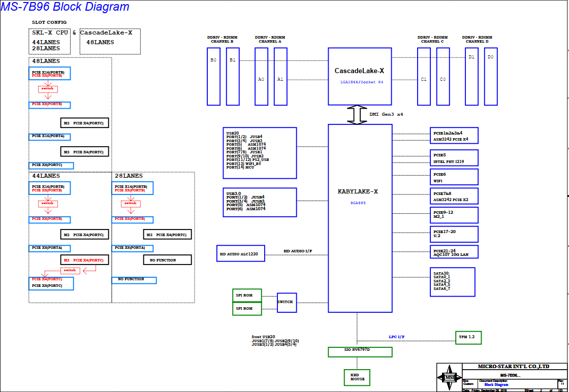Click the KBD MOUSE block
Image resolution: width=569 pixels, height=392 pixels.
coord(357,377)
